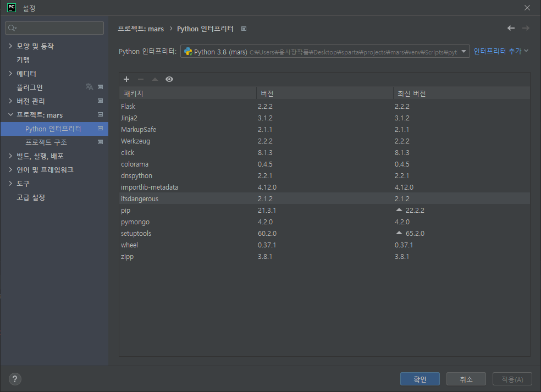
Task: Click the back arrow navigation icon
Action: (511, 28)
